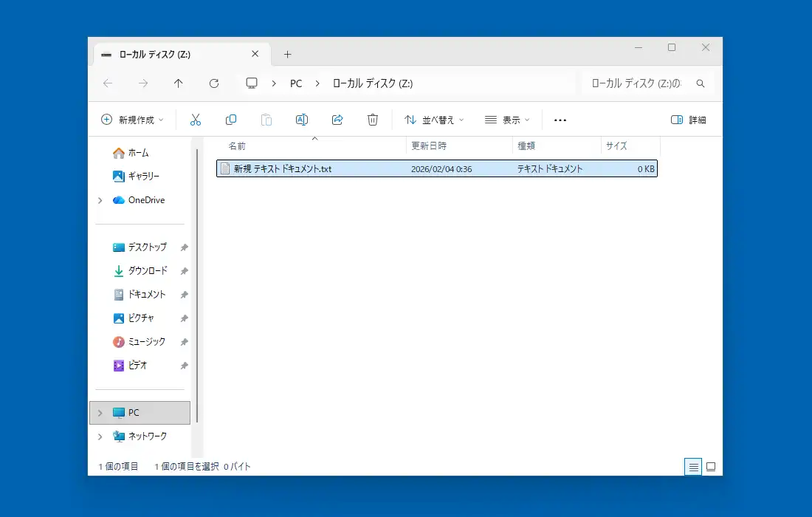Screen dimensions: 812x517
Task: Click the Rename icon in toolbar
Action: (x=301, y=120)
